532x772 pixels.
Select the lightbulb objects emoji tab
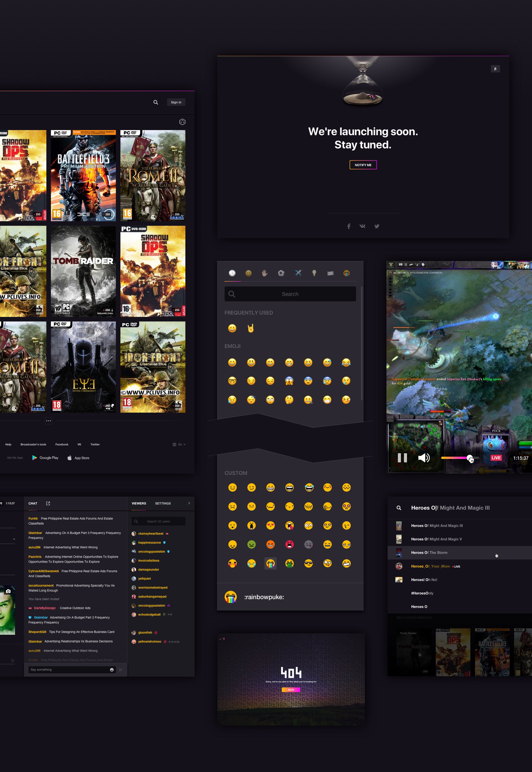click(x=314, y=273)
